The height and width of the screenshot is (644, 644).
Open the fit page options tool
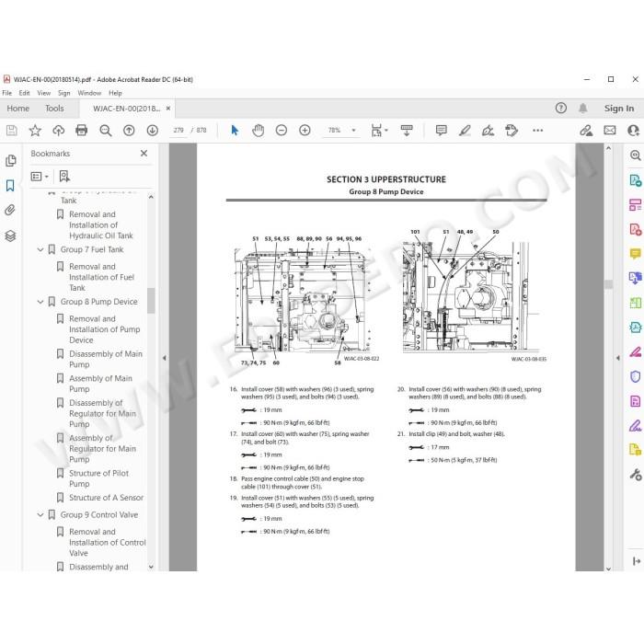[379, 131]
